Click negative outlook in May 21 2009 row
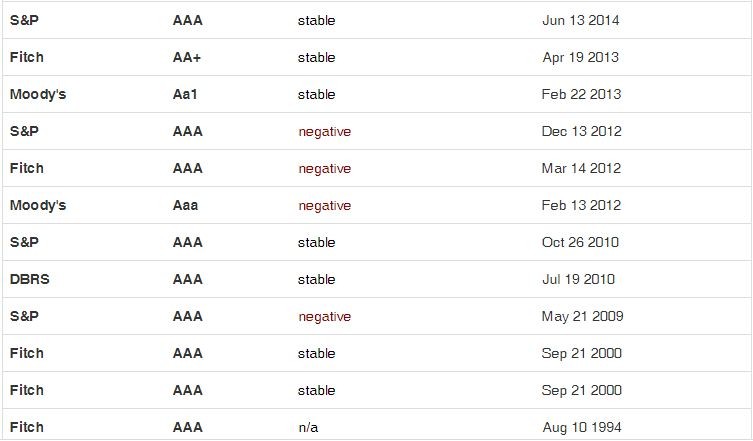This screenshot has height=441, width=753. [324, 316]
